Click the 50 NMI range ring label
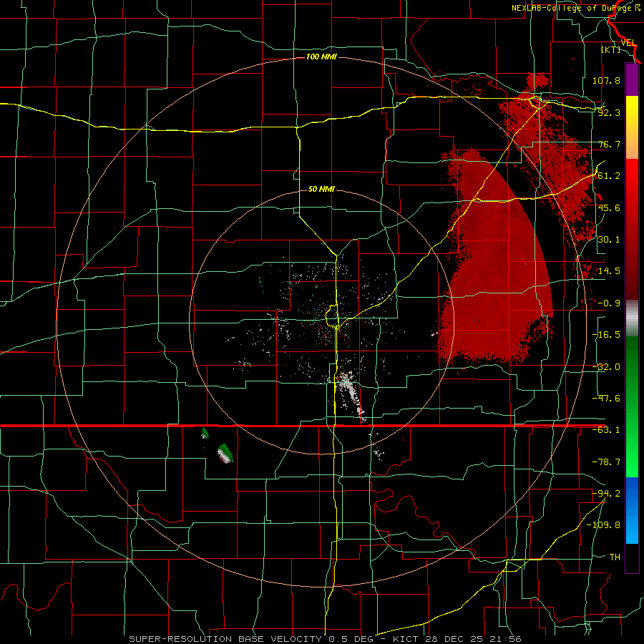This screenshot has width=644, height=644. 321,189
